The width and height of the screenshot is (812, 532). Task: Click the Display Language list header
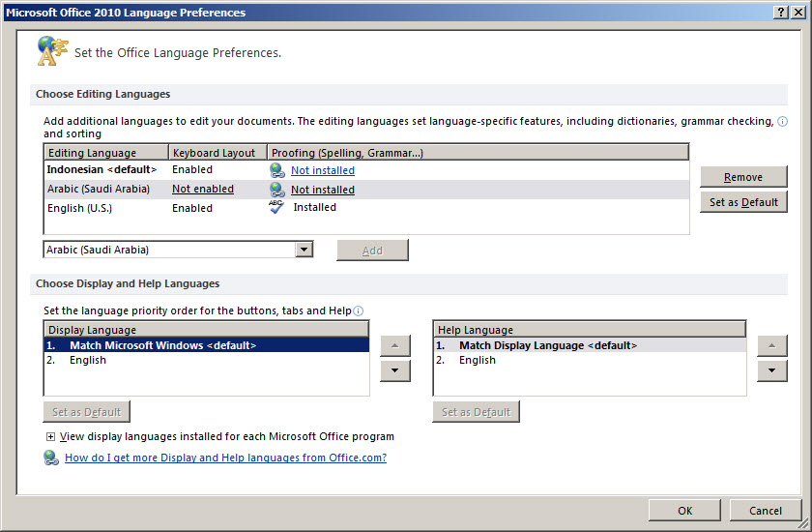point(207,330)
